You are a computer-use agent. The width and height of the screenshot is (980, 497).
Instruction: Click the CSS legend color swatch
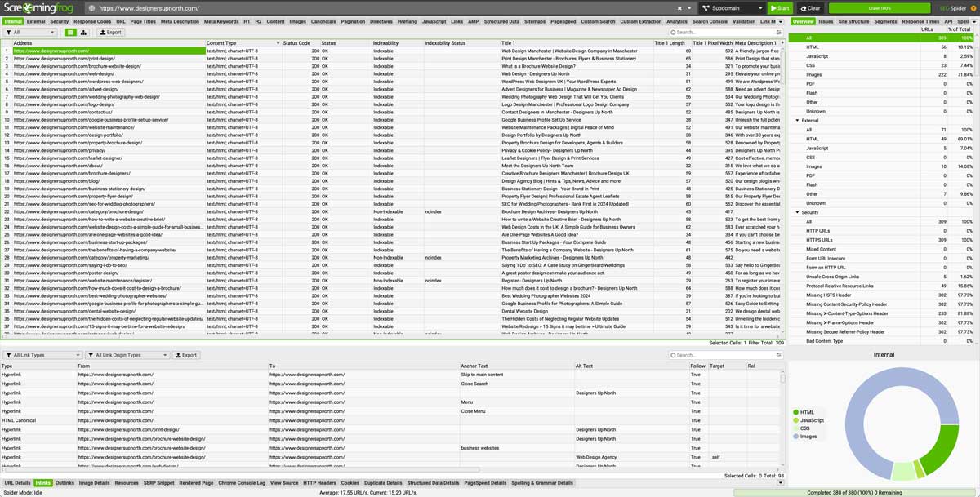pyautogui.click(x=795, y=428)
